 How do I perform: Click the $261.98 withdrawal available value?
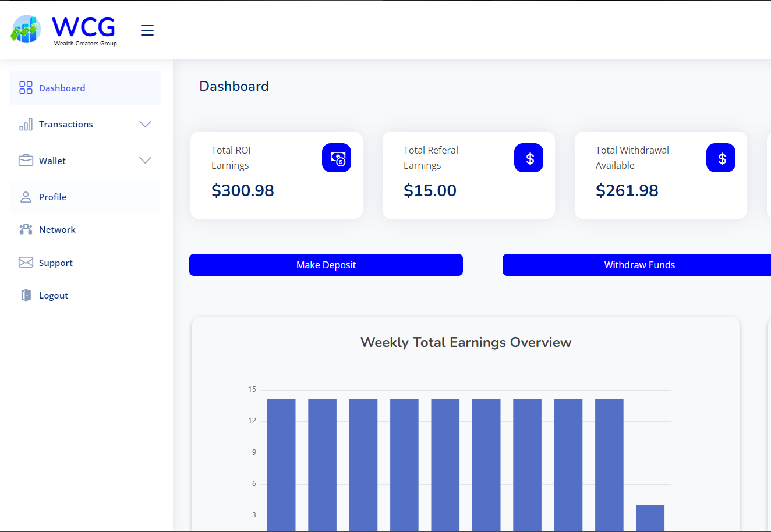tap(627, 190)
